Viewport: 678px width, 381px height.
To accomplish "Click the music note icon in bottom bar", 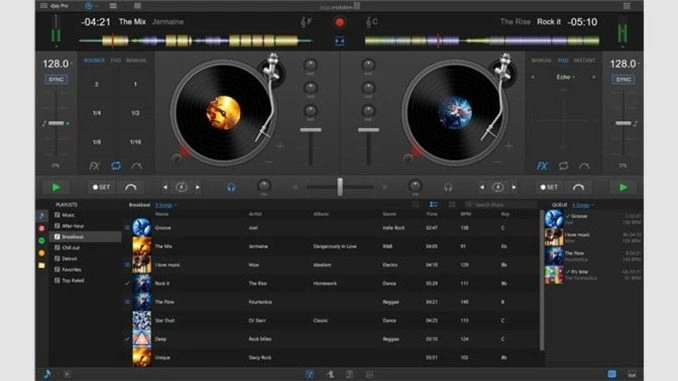I will [x=47, y=374].
